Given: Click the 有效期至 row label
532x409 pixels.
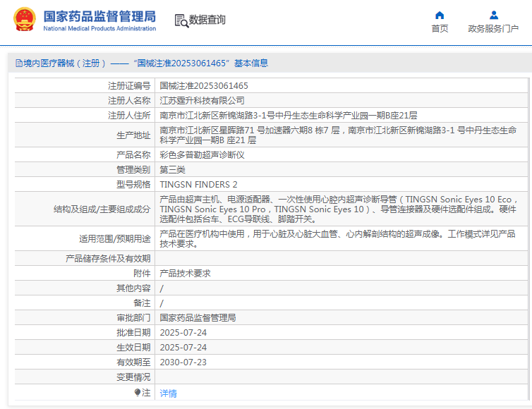Looking at the screenshot, I should 133,362.
